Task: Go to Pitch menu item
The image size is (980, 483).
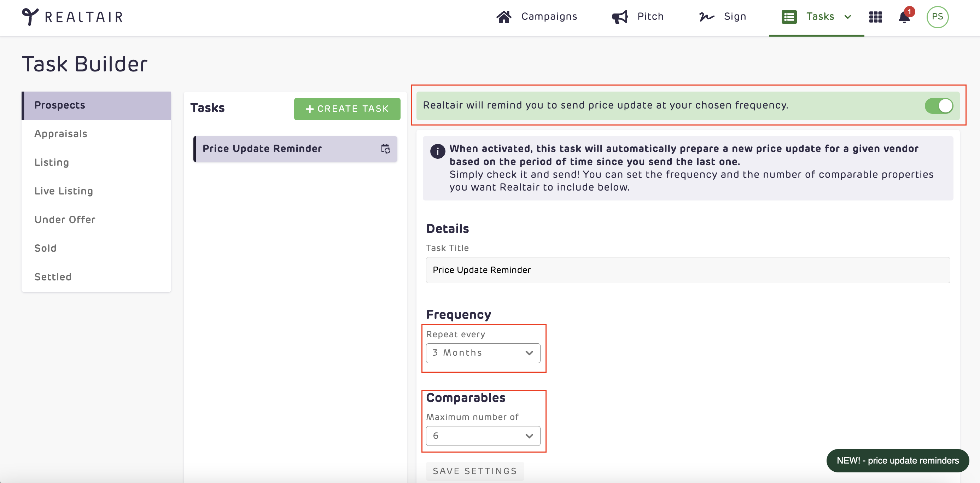Action: click(650, 16)
